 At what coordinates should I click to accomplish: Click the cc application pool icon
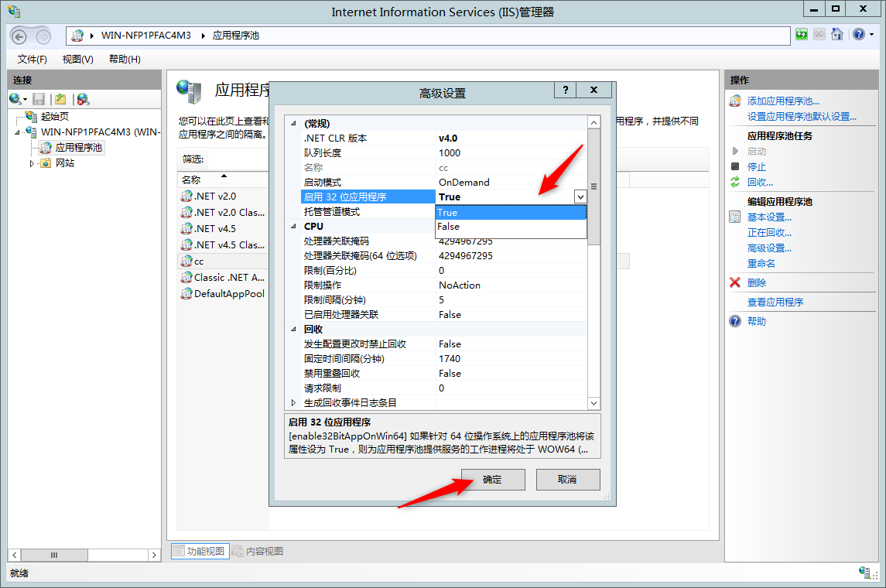tap(186, 261)
